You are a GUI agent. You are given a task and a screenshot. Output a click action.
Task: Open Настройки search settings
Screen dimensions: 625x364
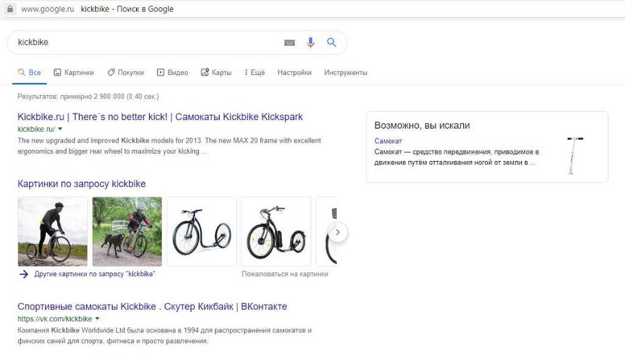(x=294, y=73)
